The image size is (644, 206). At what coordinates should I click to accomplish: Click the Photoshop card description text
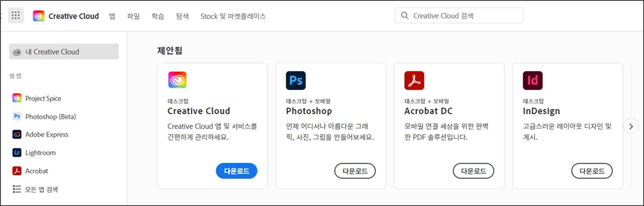[330, 131]
